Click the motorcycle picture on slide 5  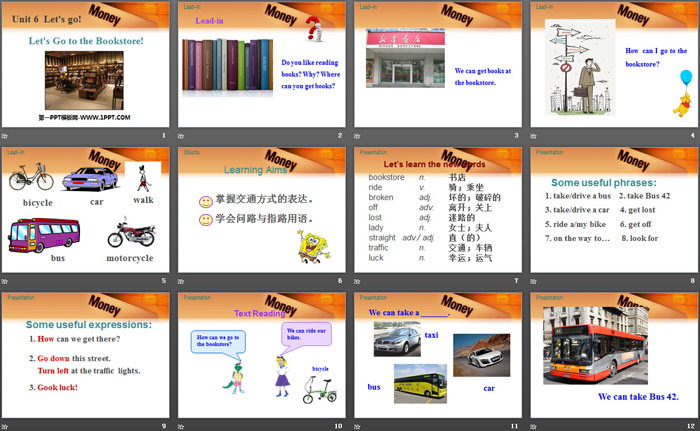(x=132, y=232)
